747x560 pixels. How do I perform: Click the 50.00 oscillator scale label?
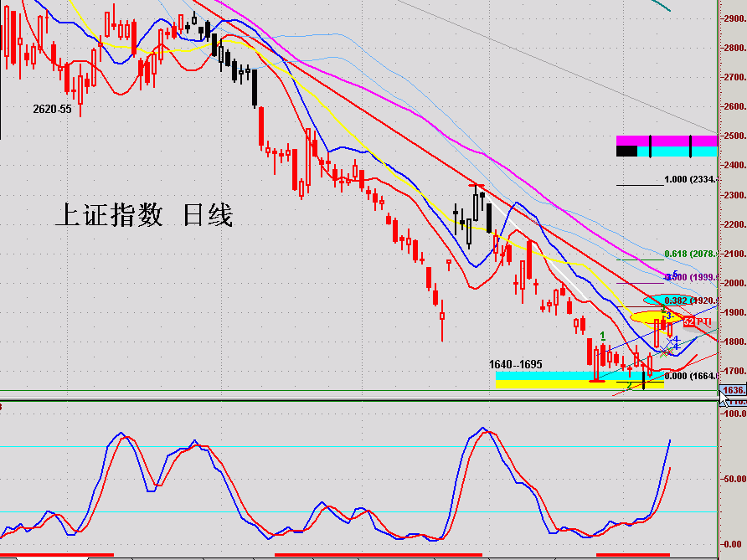pos(734,479)
